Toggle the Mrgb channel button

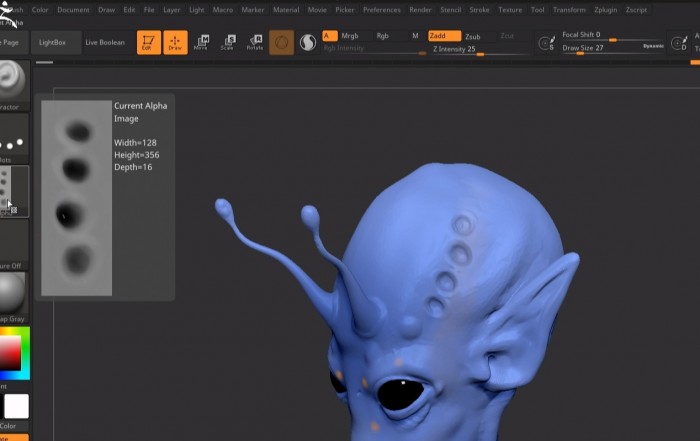350,36
